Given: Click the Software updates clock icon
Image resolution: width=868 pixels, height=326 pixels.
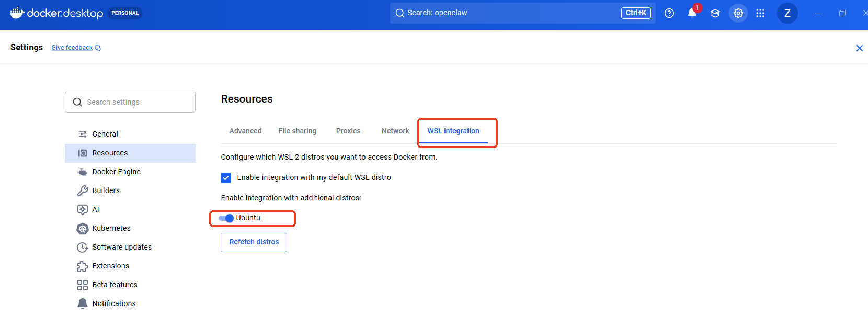Looking at the screenshot, I should [x=83, y=247].
